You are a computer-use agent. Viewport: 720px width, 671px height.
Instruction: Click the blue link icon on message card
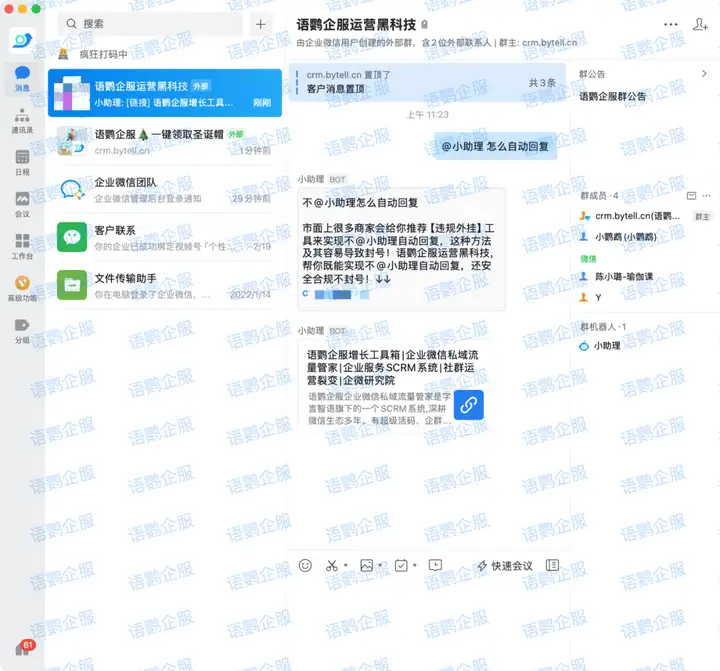coord(469,404)
